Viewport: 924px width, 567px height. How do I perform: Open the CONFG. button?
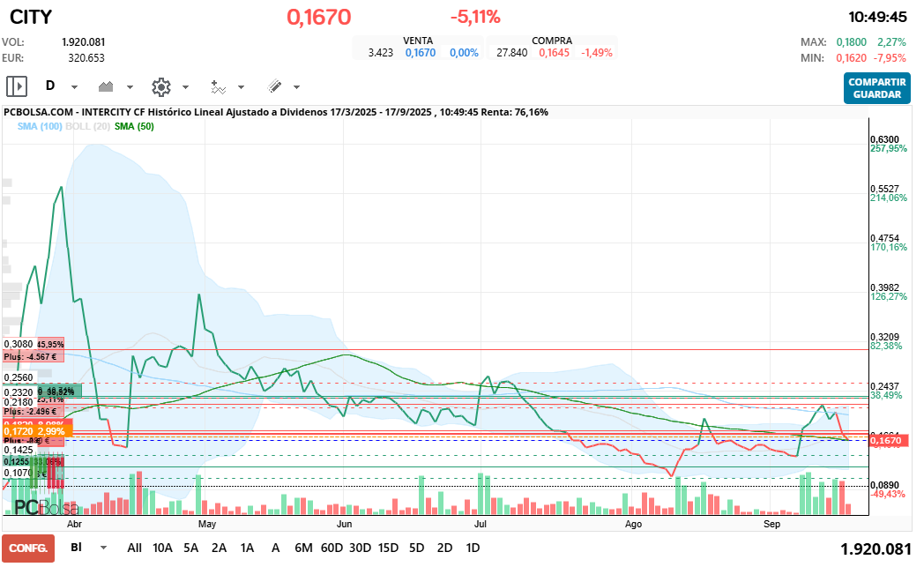point(28,548)
